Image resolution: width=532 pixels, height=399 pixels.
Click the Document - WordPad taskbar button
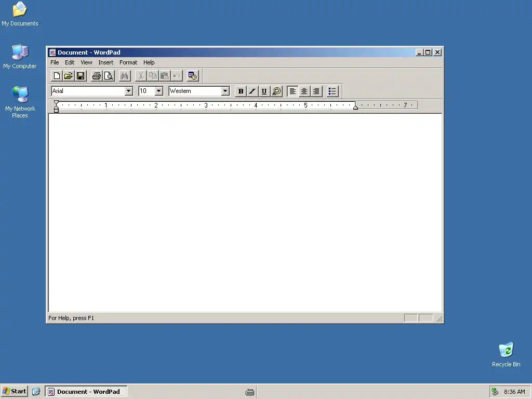(x=86, y=392)
